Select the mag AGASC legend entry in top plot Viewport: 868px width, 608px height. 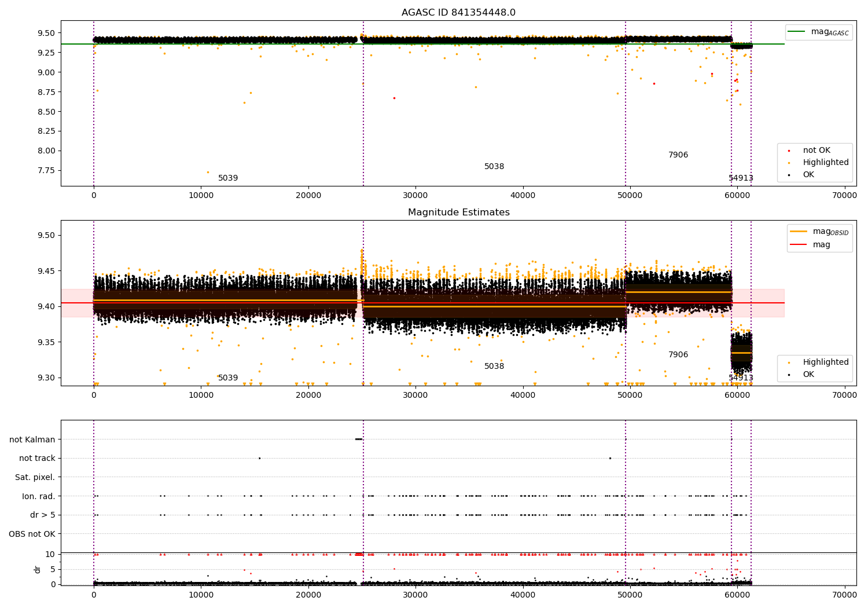coord(818,32)
